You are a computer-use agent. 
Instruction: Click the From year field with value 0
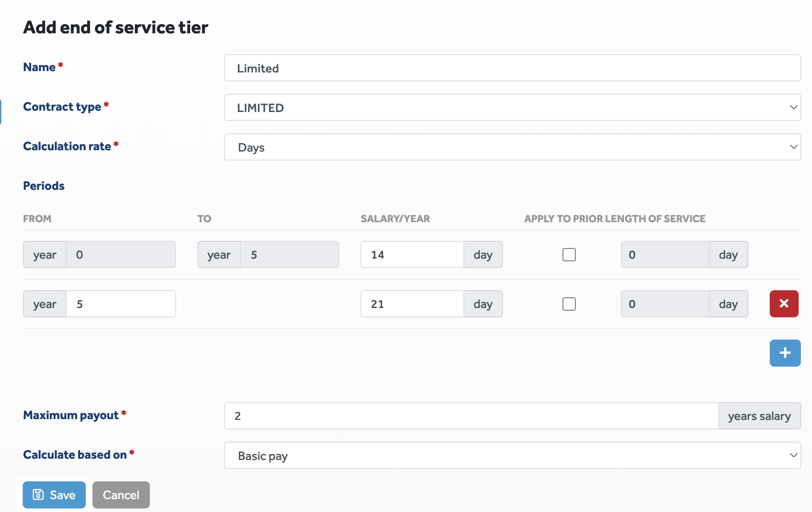pyautogui.click(x=121, y=255)
